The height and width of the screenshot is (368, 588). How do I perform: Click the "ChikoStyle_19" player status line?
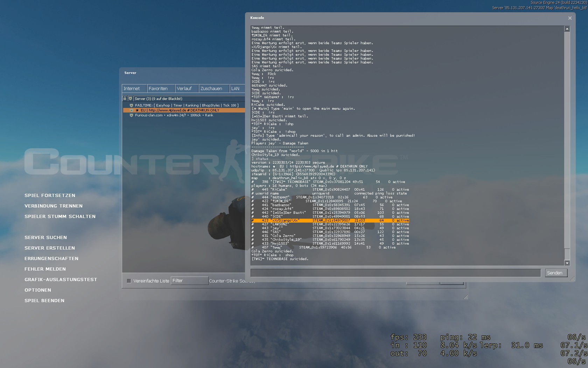(330, 240)
